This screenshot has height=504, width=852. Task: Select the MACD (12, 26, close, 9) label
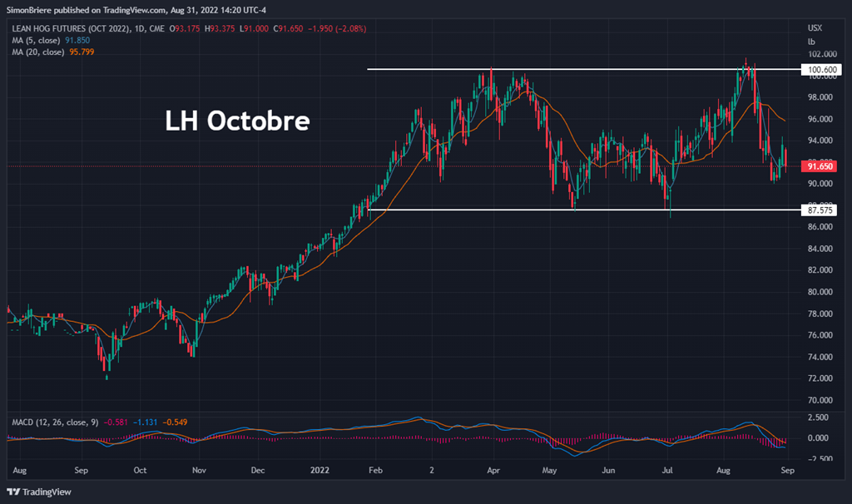(x=55, y=422)
